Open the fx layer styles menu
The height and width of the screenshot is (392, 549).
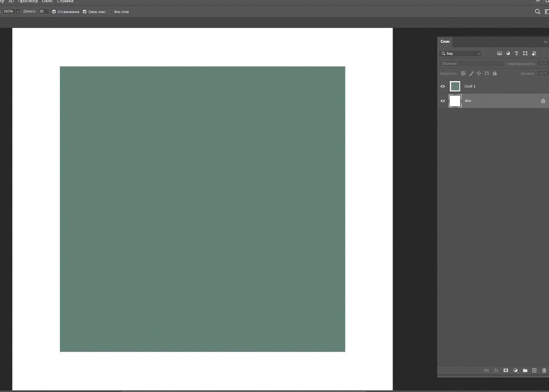tap(496, 371)
